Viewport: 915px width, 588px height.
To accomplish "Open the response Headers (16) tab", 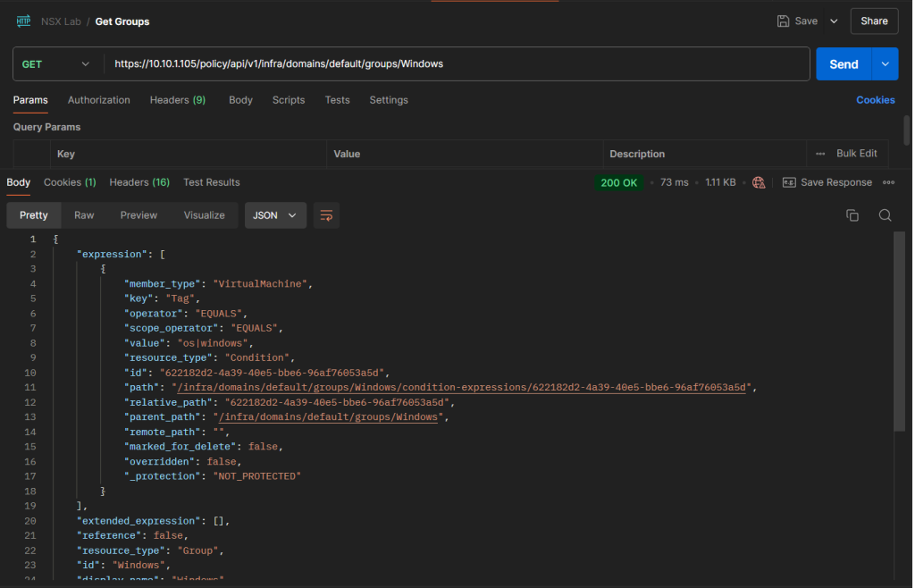I will pyautogui.click(x=139, y=182).
